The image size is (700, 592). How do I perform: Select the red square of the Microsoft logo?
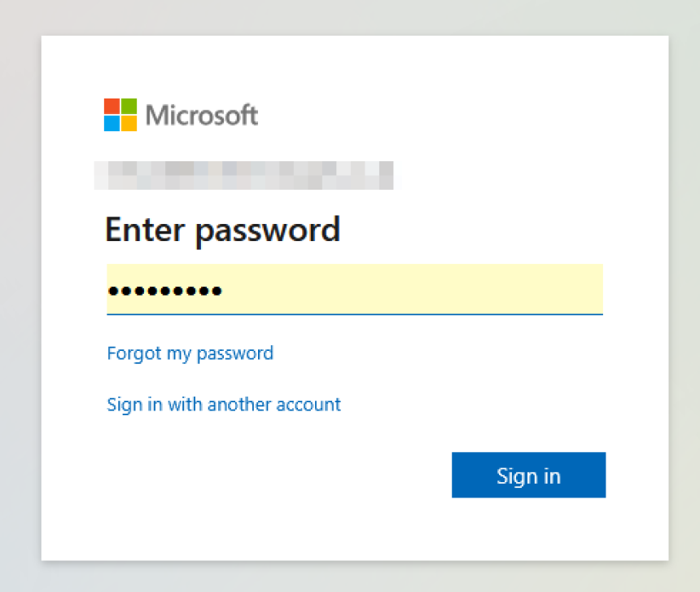click(x=112, y=106)
